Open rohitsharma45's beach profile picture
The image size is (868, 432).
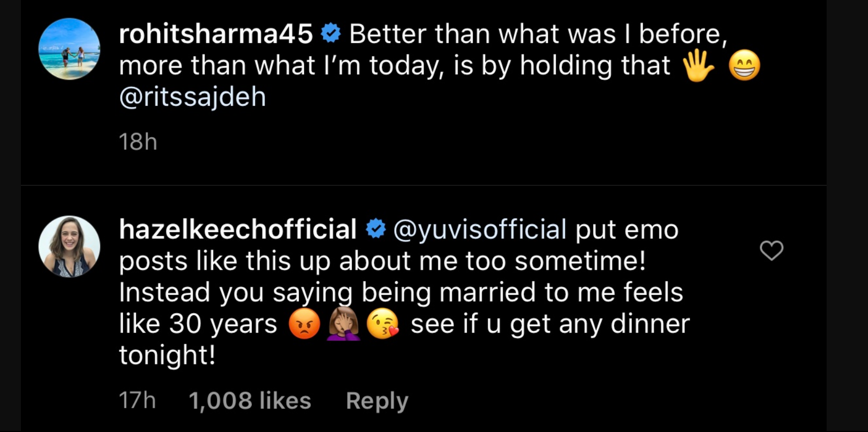[x=69, y=49]
